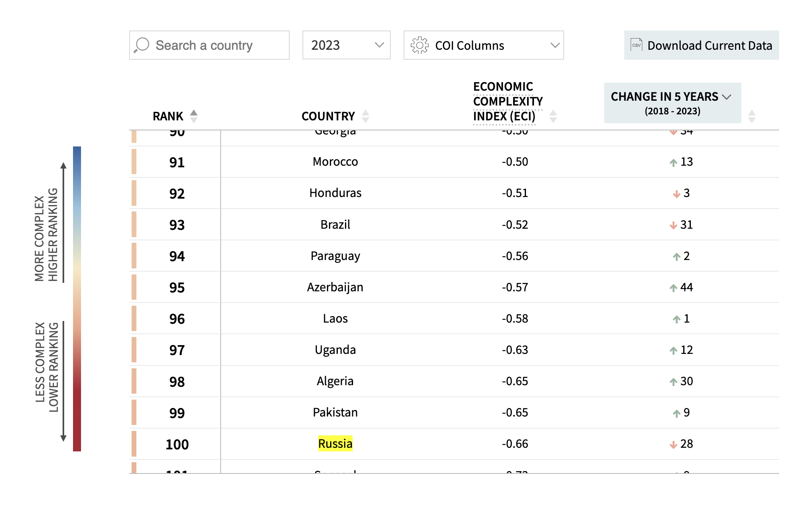Open Change in 5 Years period dropdown
This screenshot has height=516, width=812.
coord(672,103)
